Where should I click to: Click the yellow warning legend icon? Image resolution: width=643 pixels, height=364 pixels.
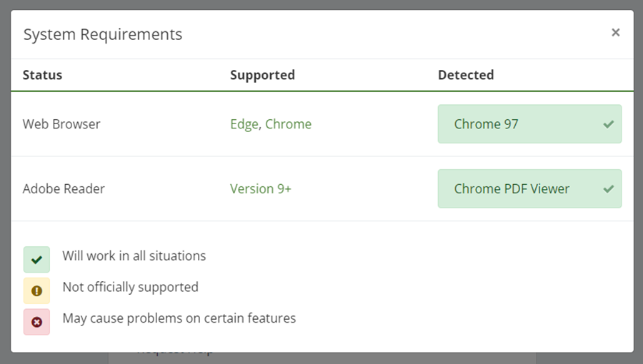37,290
